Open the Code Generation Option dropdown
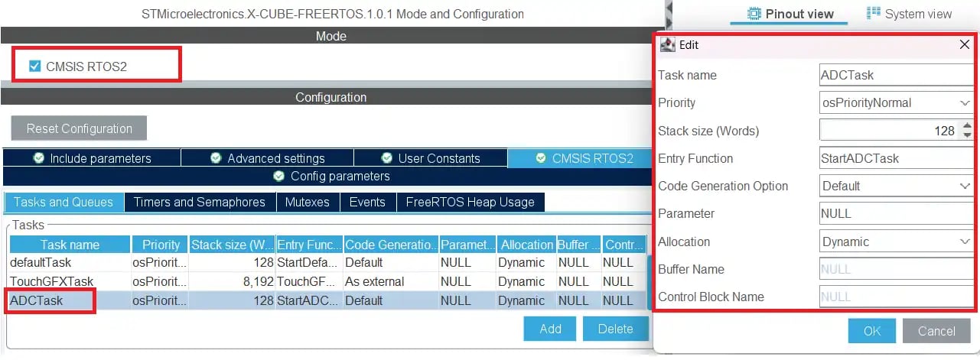Viewport: 980px width, 360px height. (896, 186)
